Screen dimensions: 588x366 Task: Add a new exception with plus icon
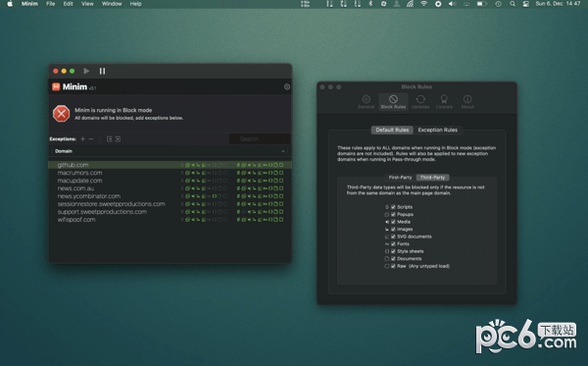[83, 139]
